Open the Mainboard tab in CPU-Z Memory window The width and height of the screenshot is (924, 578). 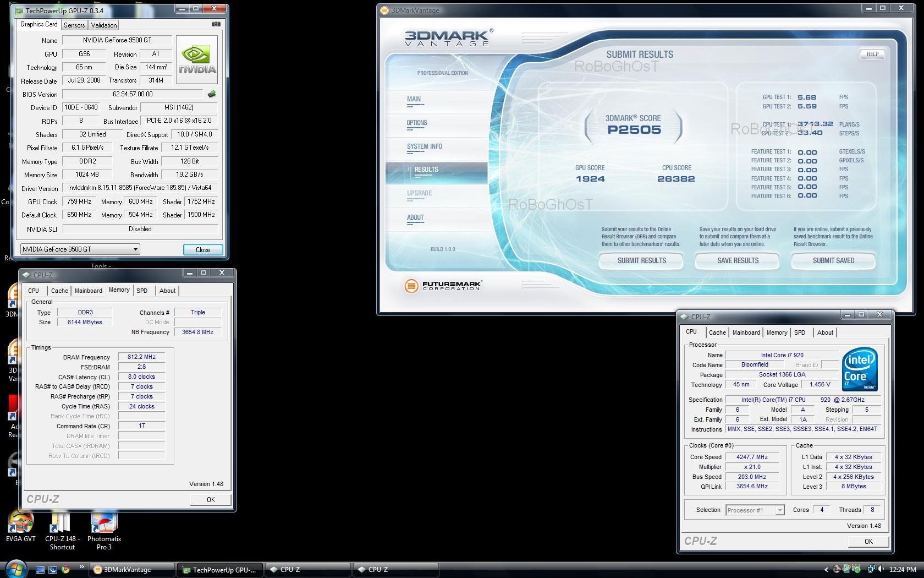89,291
